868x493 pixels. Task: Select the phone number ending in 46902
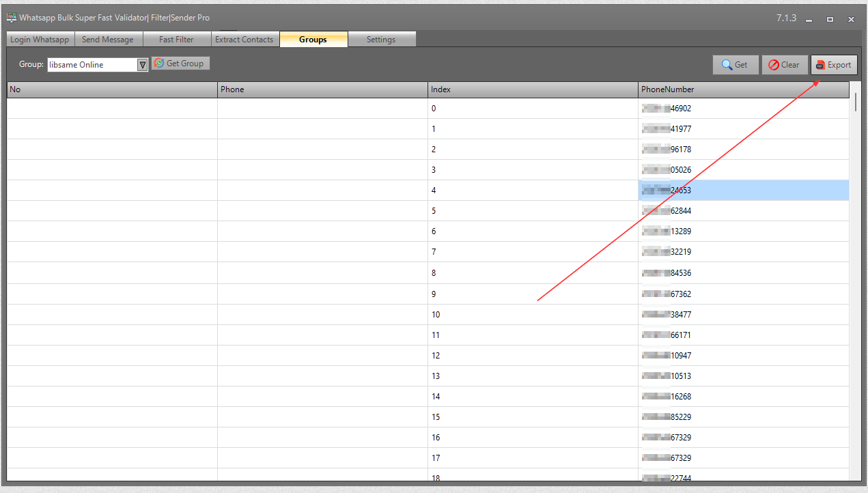tap(744, 109)
